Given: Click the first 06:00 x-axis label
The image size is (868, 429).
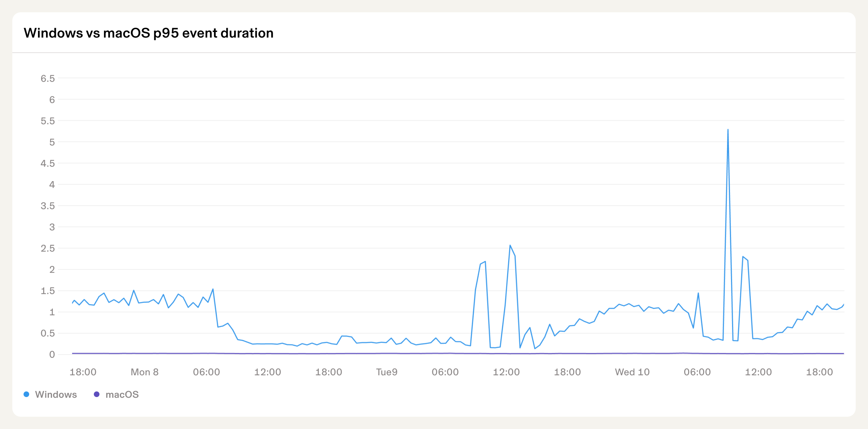Looking at the screenshot, I should point(206,372).
